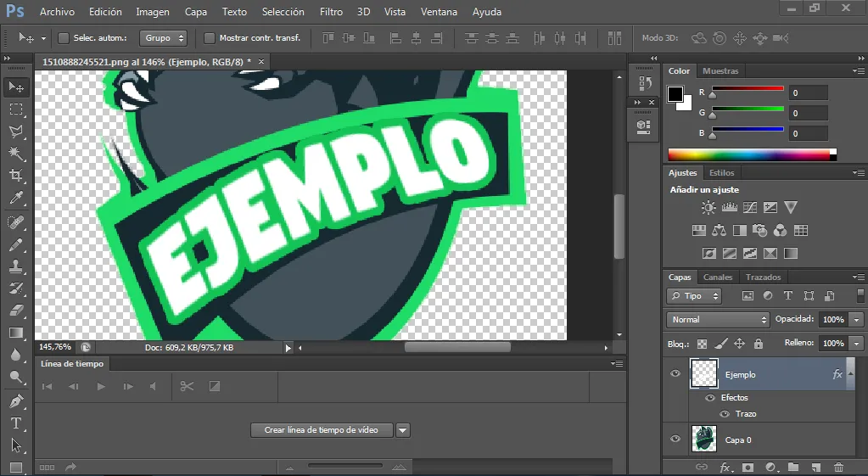The width and height of the screenshot is (868, 476).
Task: Select the Eyedropper tool
Action: (x=16, y=199)
